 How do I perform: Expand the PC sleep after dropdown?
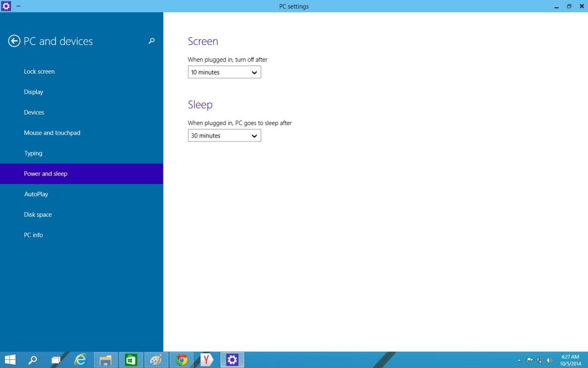(225, 136)
